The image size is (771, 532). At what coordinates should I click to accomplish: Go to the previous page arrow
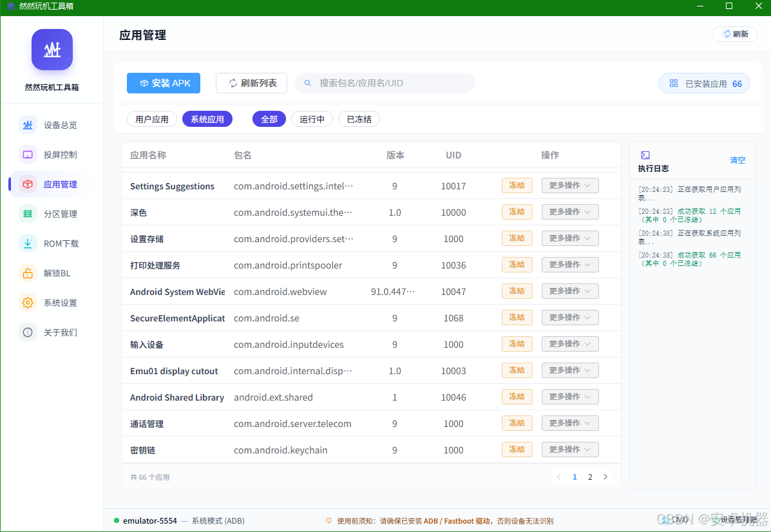(x=558, y=477)
